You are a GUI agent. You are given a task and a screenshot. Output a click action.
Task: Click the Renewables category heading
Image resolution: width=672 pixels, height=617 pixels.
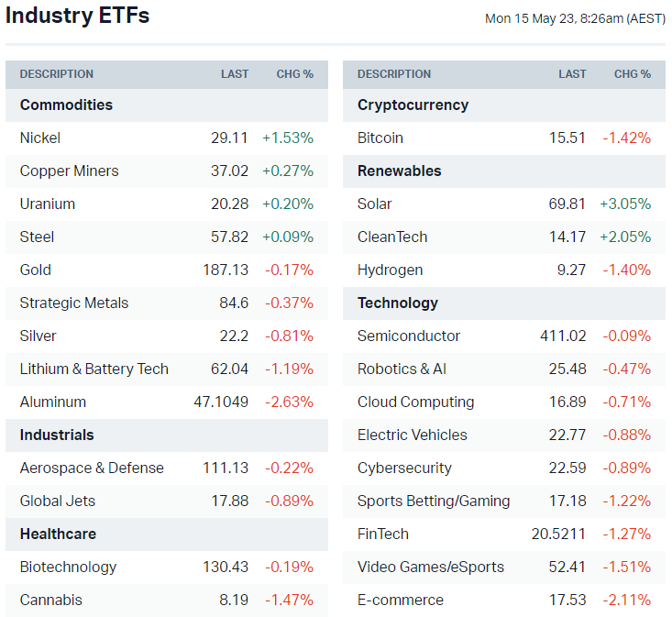(x=399, y=171)
